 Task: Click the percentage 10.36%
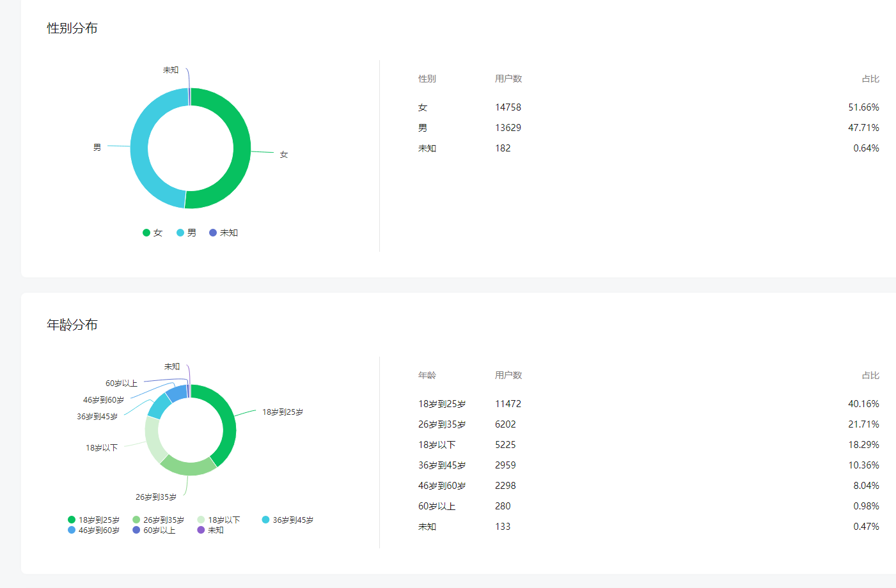coord(863,465)
